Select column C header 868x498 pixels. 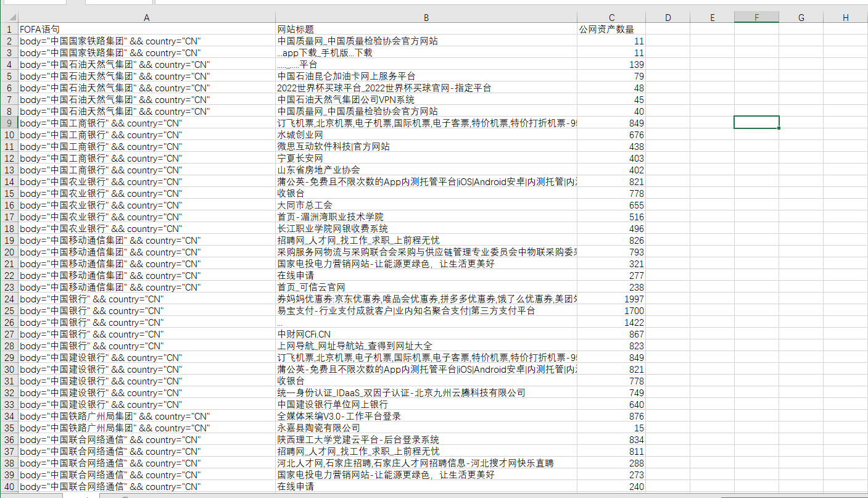pyautogui.click(x=611, y=18)
